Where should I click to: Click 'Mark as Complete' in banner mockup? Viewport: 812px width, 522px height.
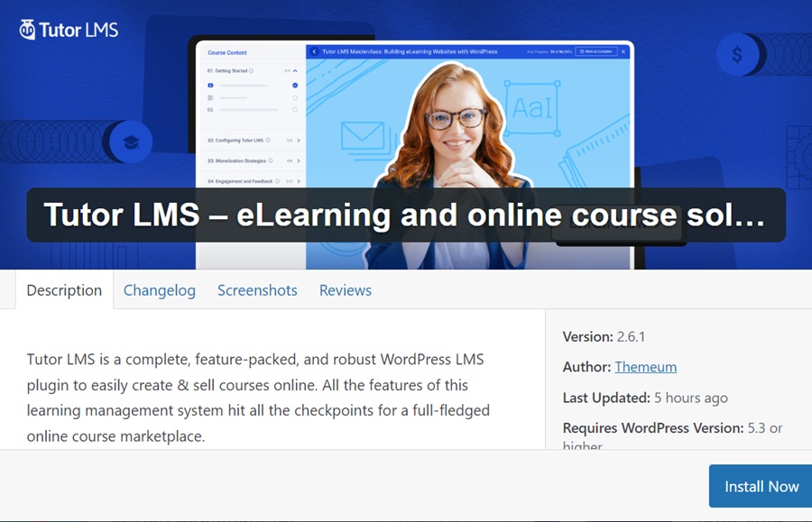point(596,51)
